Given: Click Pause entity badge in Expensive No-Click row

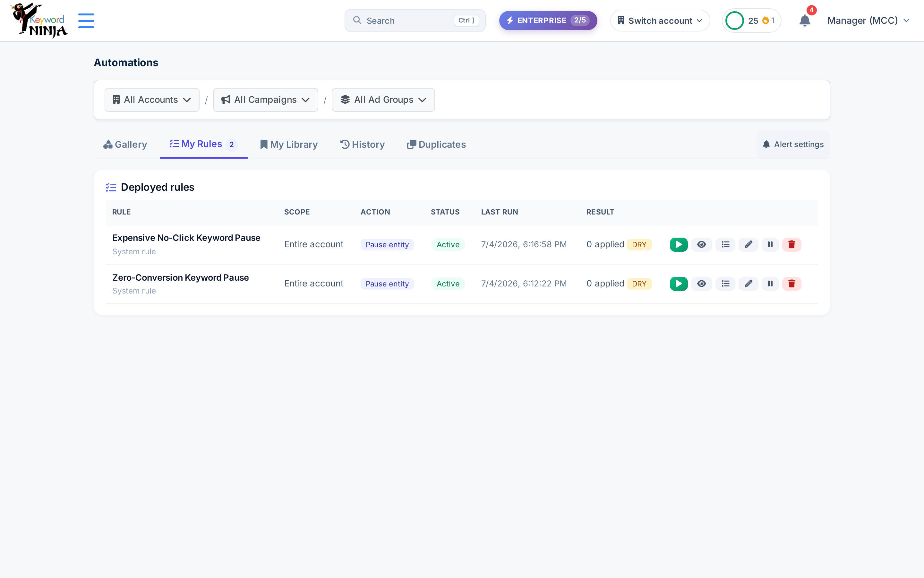Looking at the screenshot, I should (x=387, y=245).
